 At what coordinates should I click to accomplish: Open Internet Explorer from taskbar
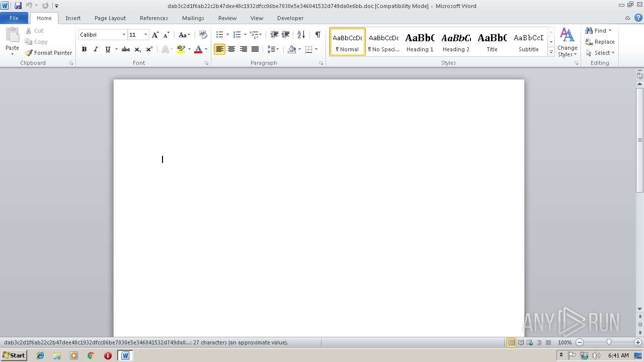click(x=40, y=355)
